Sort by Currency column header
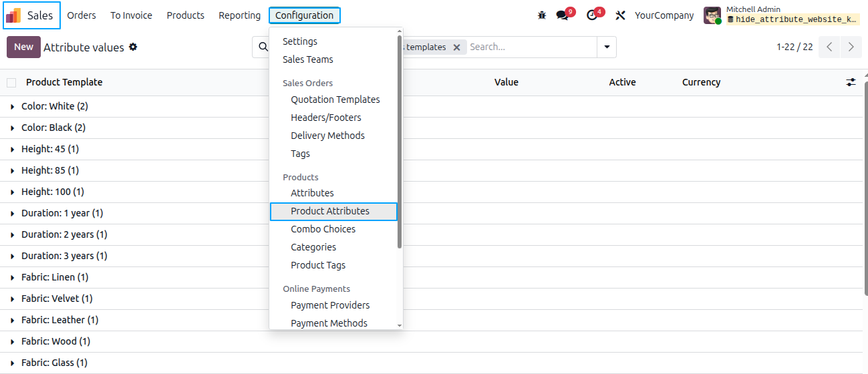 coord(701,82)
